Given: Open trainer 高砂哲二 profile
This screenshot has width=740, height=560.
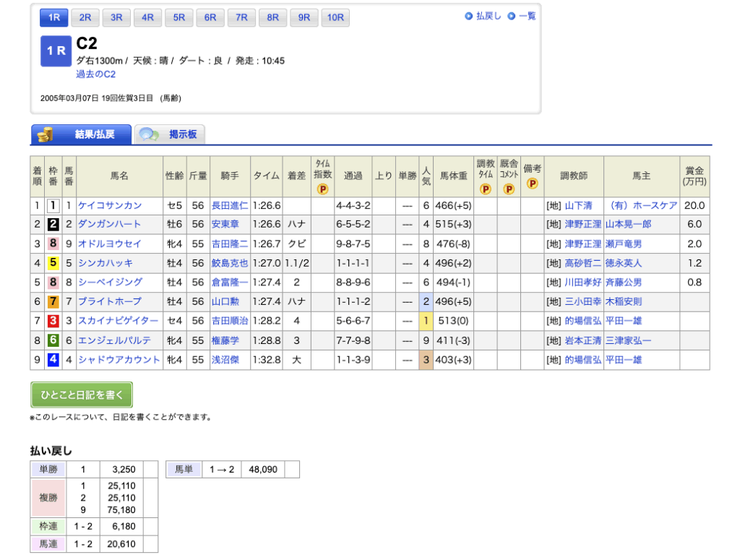Looking at the screenshot, I should pyautogui.click(x=583, y=263).
